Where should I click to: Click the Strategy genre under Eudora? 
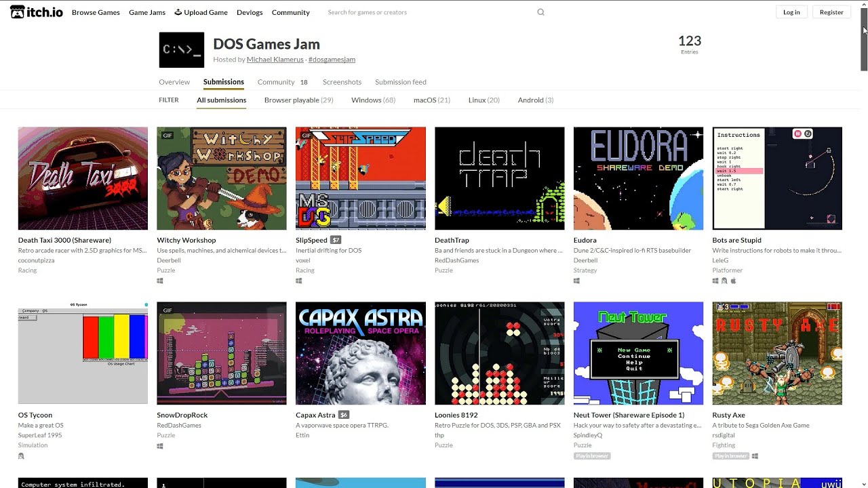pyautogui.click(x=585, y=270)
